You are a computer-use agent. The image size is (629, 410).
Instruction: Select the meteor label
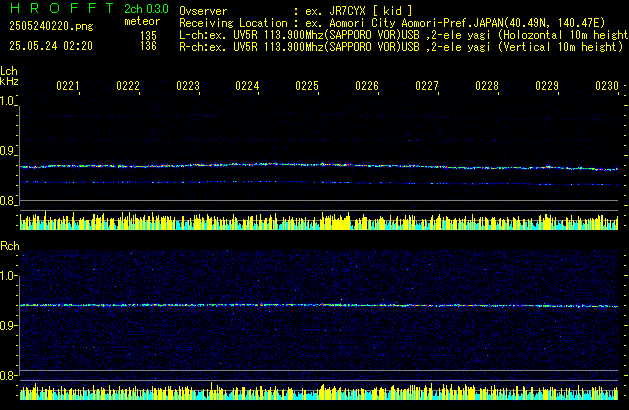[x=142, y=21]
